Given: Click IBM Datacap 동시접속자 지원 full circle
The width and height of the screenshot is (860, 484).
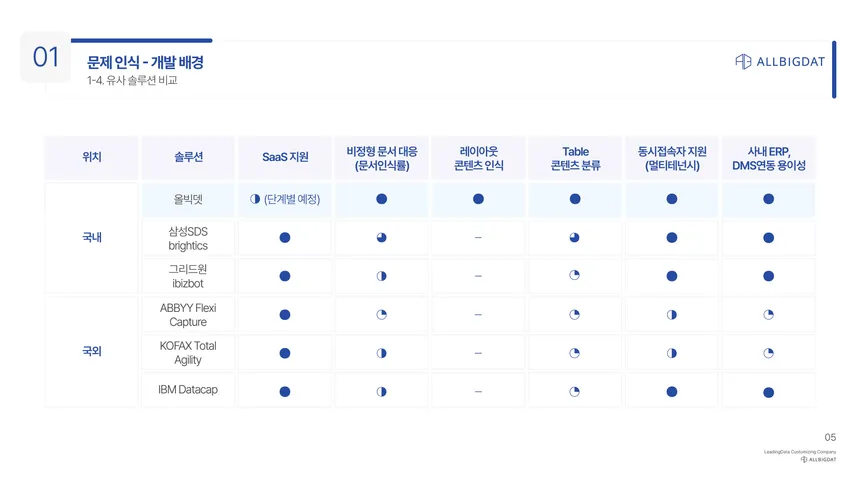Looking at the screenshot, I should (672, 391).
